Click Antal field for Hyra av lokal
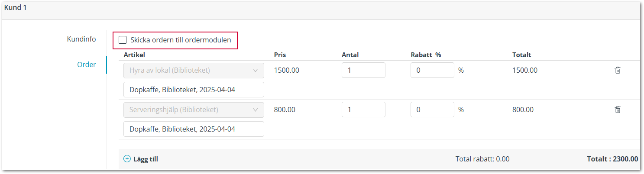This screenshot has height=174, width=644. [x=363, y=70]
